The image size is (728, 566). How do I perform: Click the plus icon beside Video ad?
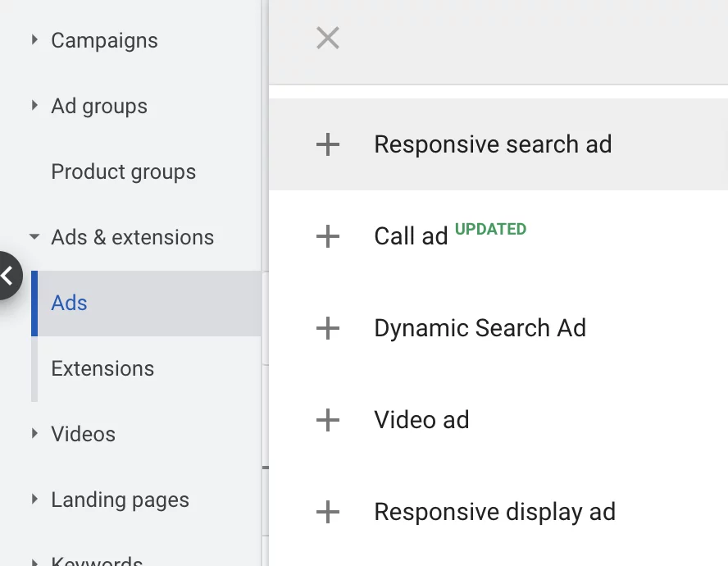point(328,420)
